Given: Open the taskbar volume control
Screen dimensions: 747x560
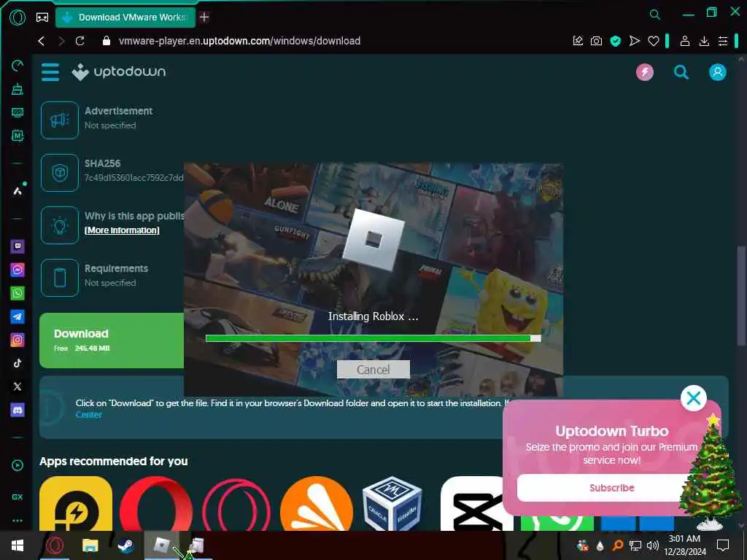Looking at the screenshot, I should point(653,545).
